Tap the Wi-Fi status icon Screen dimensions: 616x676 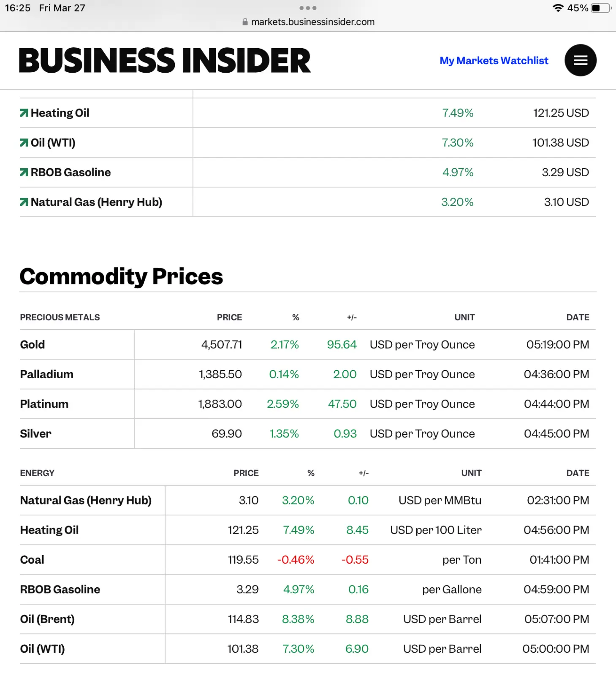(x=558, y=8)
